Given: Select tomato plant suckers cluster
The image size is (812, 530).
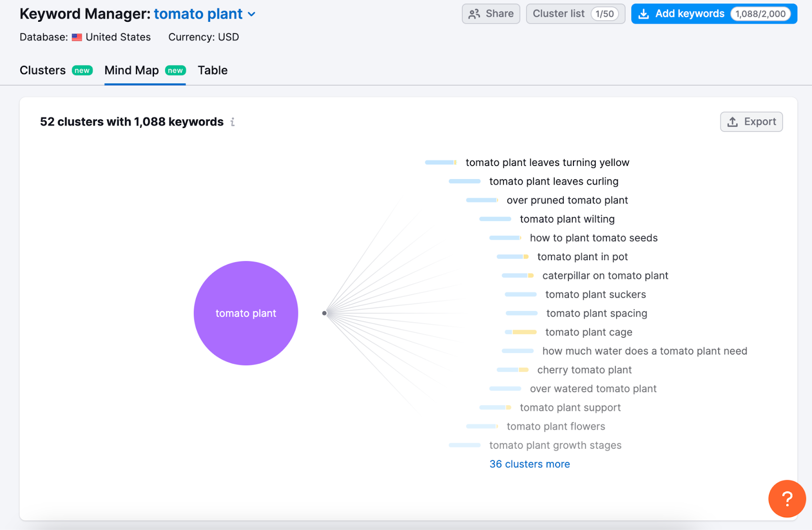Looking at the screenshot, I should click(x=595, y=294).
